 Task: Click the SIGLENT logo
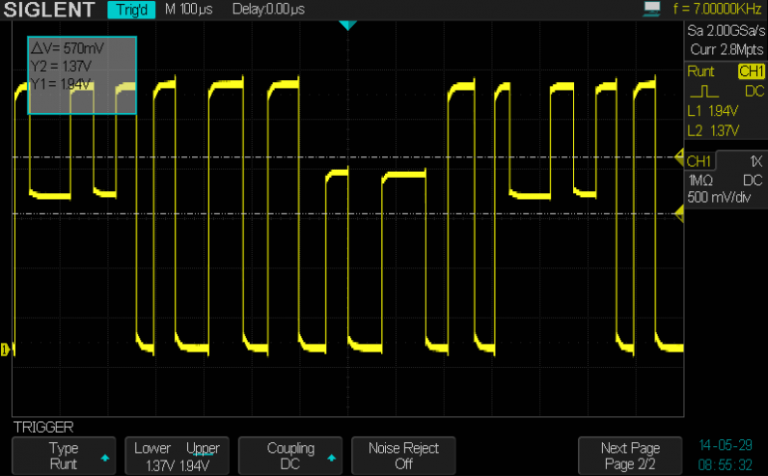click(48, 11)
